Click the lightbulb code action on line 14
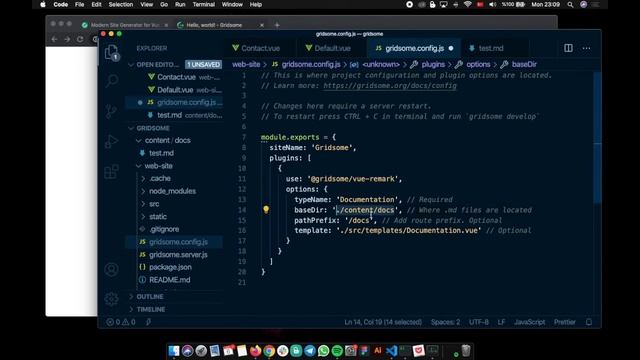640x360 pixels. coord(266,210)
